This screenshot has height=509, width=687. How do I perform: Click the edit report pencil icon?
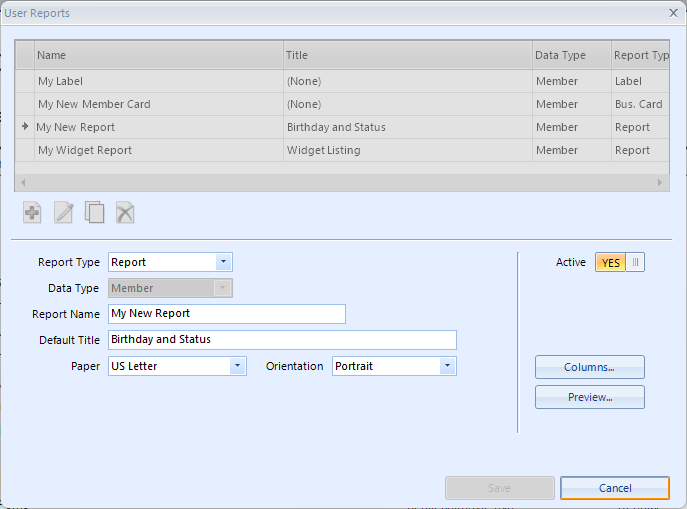(64, 213)
